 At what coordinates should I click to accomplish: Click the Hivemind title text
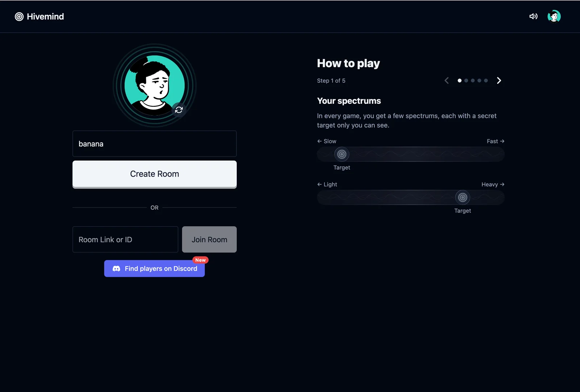45,17
